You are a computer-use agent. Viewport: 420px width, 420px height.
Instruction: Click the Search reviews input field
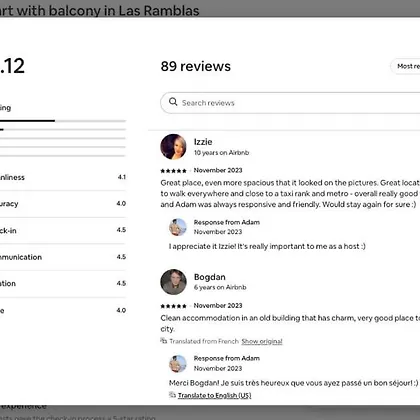point(290,103)
